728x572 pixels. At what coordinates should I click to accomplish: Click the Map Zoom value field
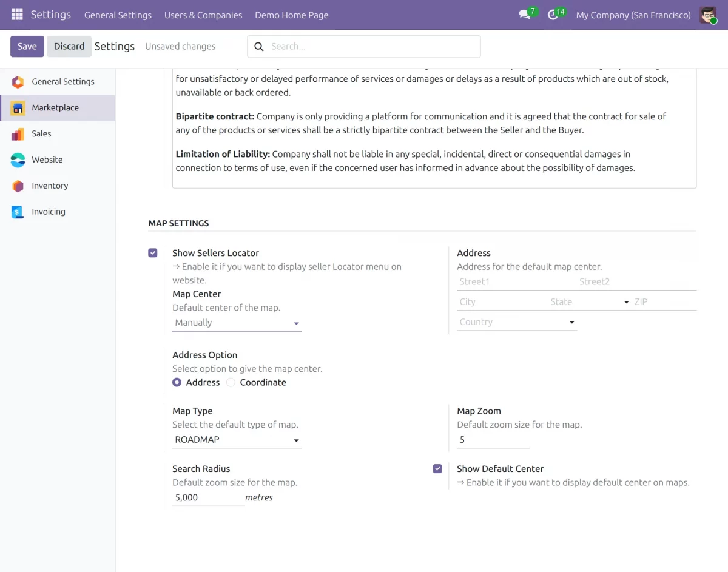click(493, 440)
